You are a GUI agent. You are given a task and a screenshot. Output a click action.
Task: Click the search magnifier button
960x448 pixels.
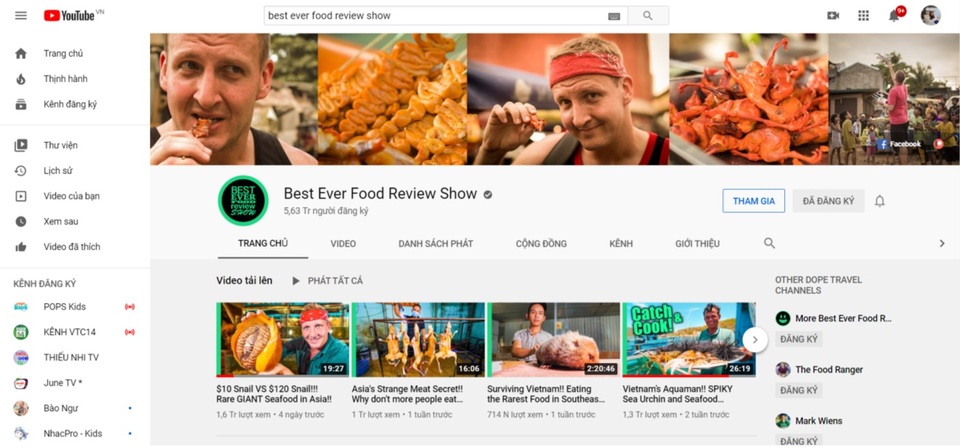tap(648, 16)
